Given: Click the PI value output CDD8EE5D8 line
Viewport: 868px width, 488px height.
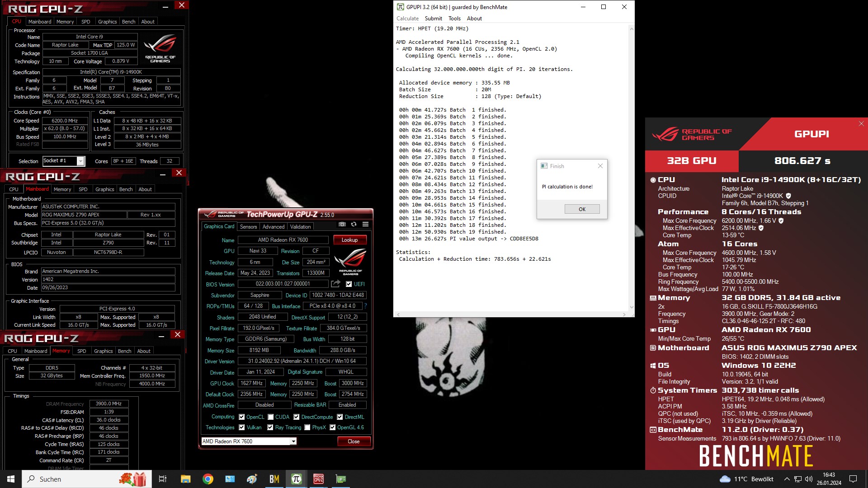Looking at the screenshot, I should [468, 239].
